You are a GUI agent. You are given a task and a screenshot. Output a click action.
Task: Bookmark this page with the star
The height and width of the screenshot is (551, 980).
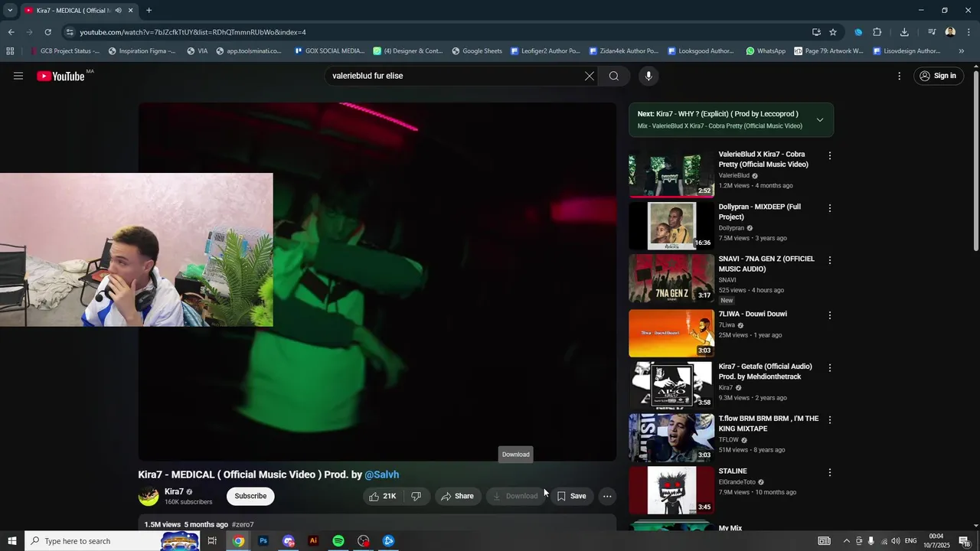pos(833,32)
